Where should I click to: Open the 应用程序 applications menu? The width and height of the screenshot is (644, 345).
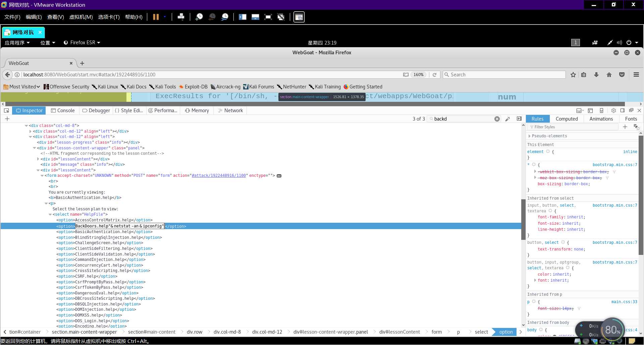[x=17, y=43]
